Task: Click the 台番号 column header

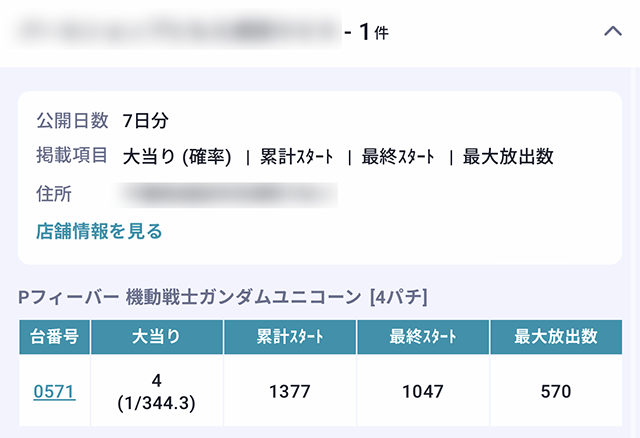Action: coord(54,337)
